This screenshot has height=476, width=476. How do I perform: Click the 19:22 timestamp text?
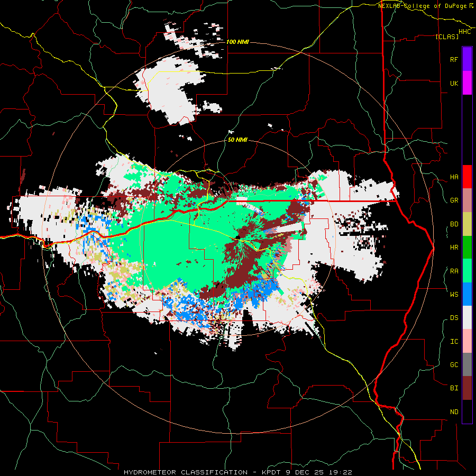pos(340,472)
